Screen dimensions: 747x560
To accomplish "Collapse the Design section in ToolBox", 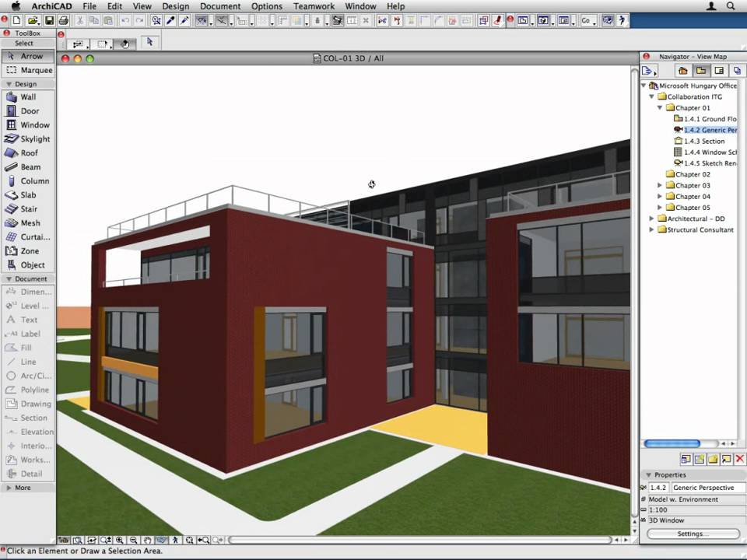I will pos(9,84).
